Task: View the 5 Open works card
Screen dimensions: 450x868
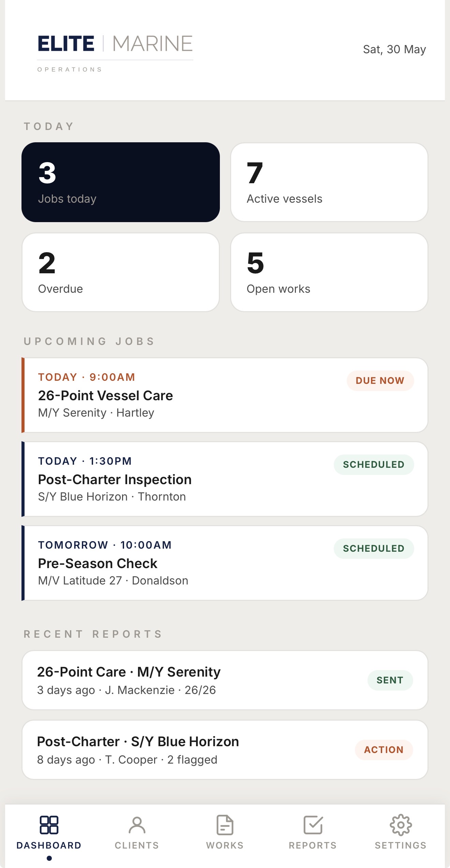Action: click(x=329, y=272)
